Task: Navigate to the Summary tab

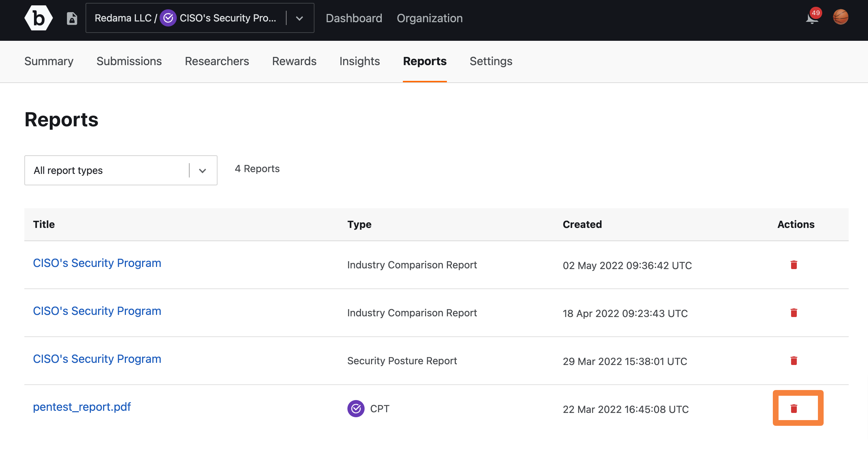Action: point(49,62)
